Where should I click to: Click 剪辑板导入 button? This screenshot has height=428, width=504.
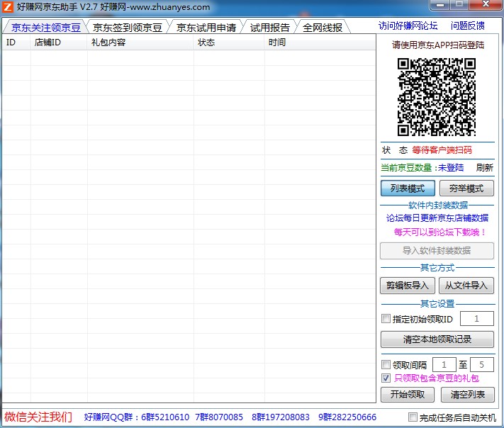408,286
